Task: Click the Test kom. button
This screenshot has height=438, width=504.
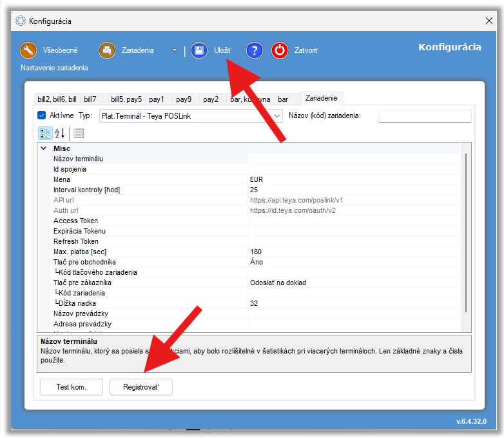Action: click(x=72, y=387)
